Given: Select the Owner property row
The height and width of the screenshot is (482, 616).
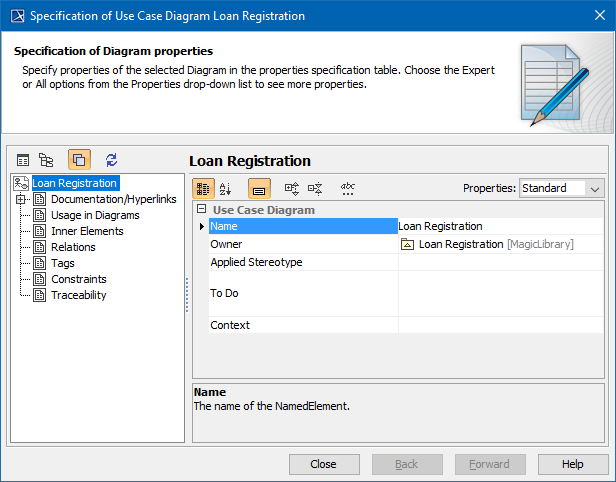Looking at the screenshot, I should point(303,244).
